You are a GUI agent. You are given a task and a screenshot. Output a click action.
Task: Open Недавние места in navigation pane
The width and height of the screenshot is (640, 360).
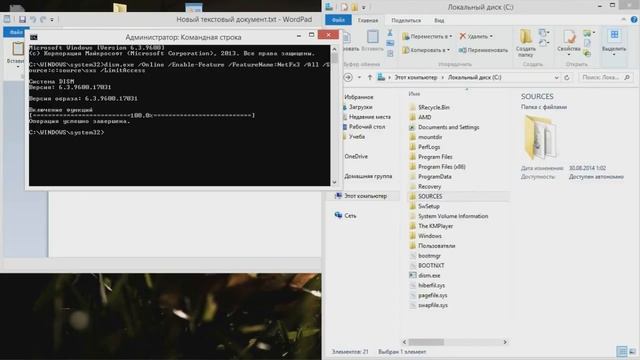(x=369, y=117)
